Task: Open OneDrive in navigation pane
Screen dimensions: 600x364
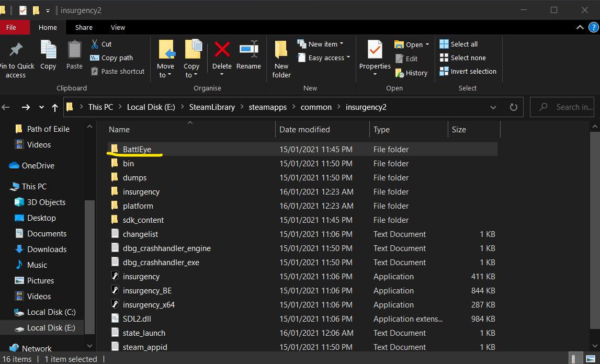Action: 38,166
